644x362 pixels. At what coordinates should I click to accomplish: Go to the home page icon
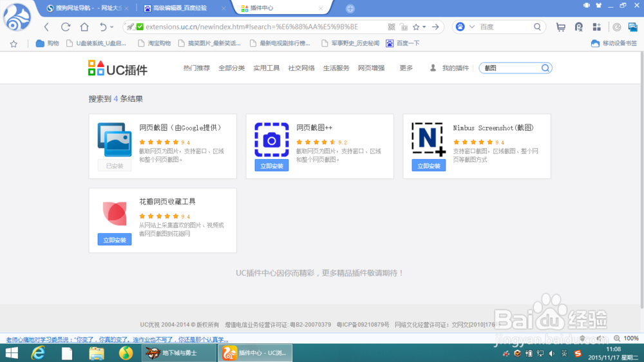click(84, 27)
